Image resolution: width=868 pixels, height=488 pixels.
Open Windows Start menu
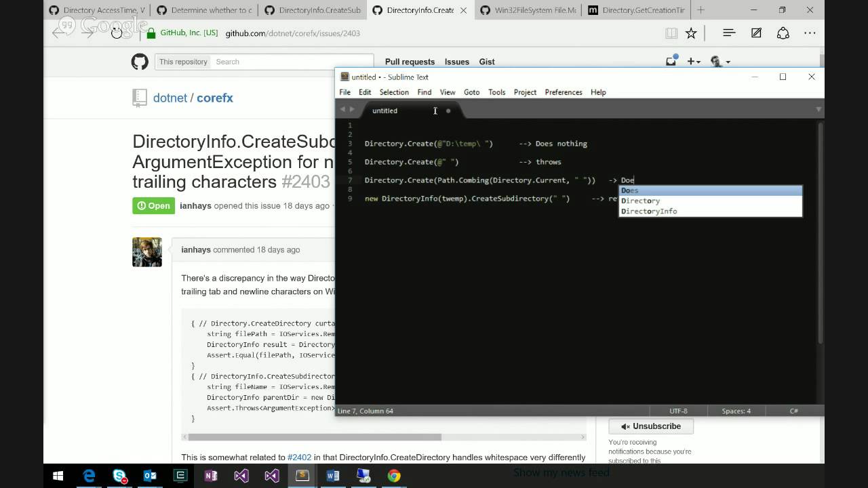click(x=58, y=476)
